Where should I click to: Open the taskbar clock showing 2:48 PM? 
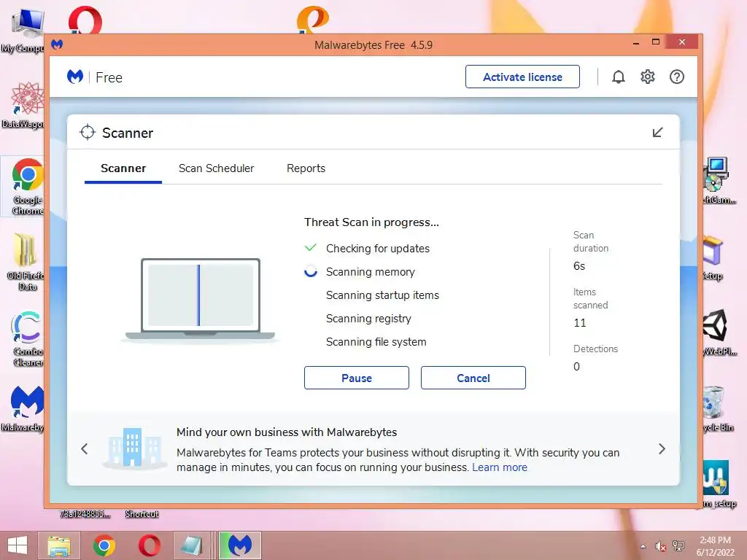[715, 546]
